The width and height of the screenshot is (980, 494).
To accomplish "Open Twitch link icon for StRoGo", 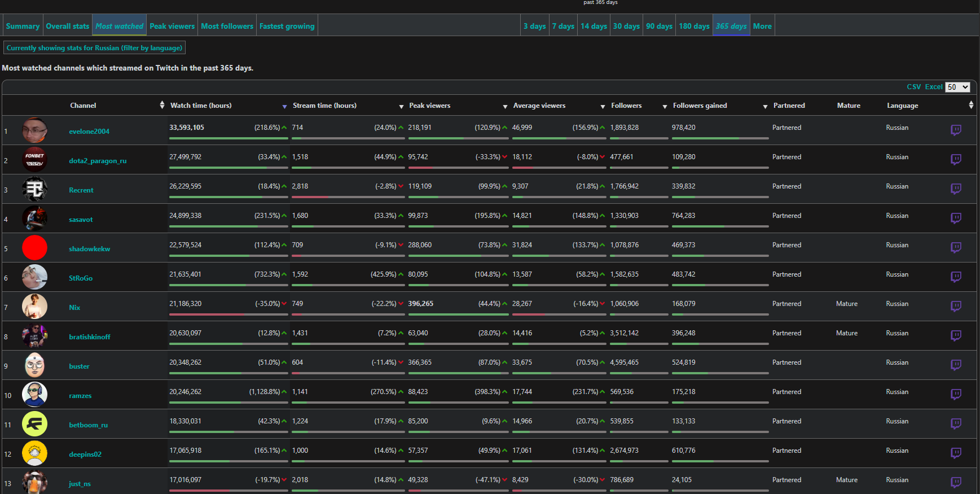I will [x=956, y=277].
